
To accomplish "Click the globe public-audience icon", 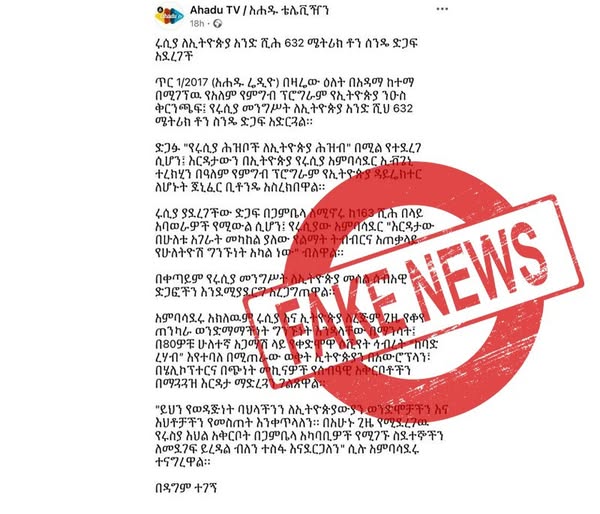I will click(x=217, y=24).
